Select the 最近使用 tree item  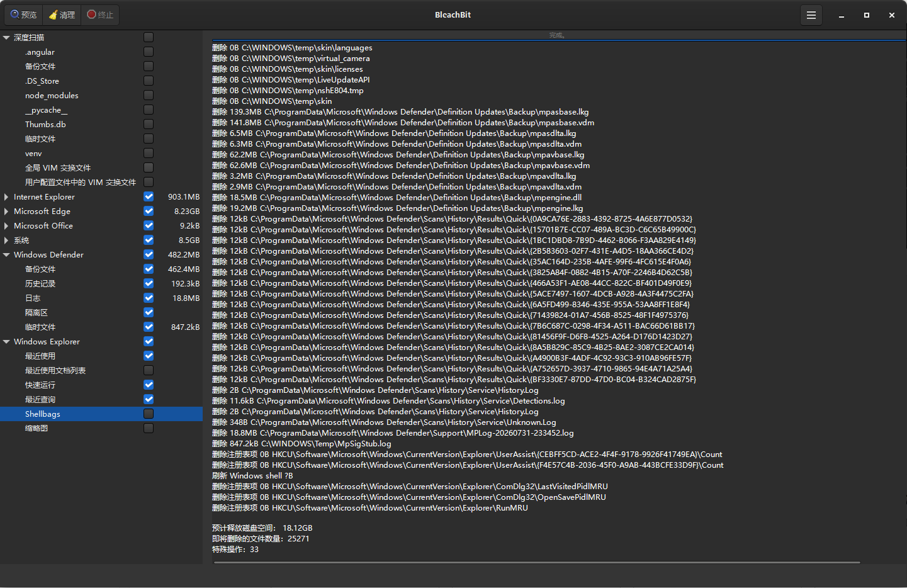point(40,356)
